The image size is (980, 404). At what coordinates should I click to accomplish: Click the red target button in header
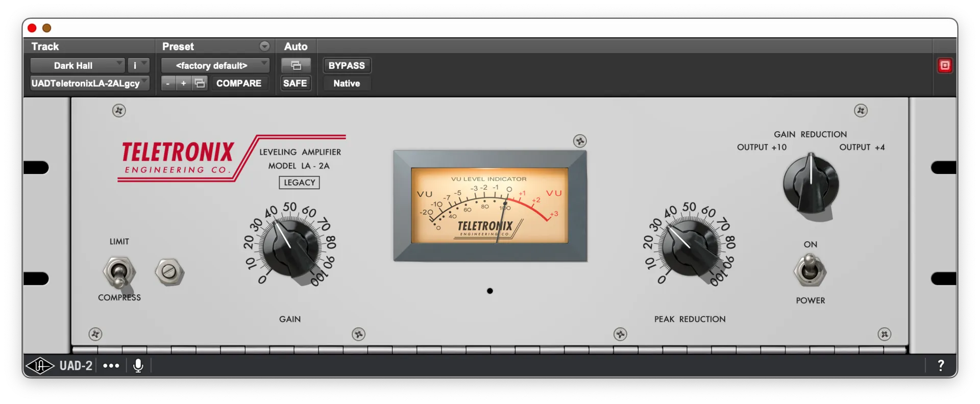(x=944, y=65)
